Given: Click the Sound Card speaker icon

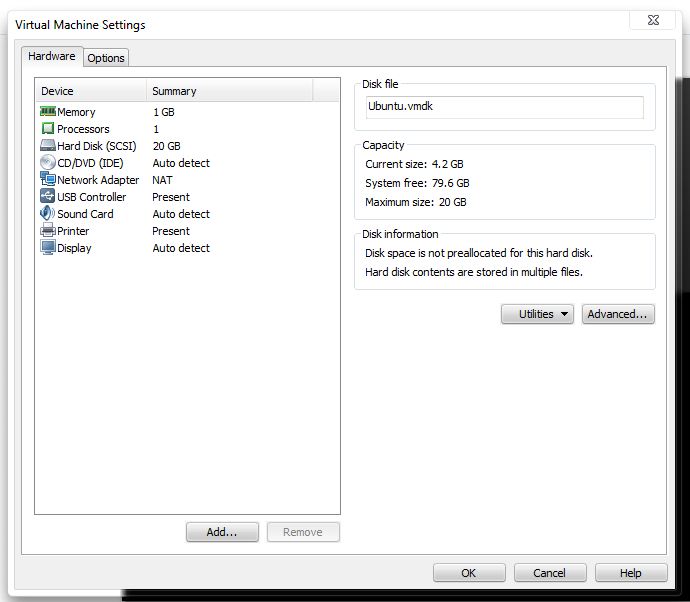Looking at the screenshot, I should point(48,213).
